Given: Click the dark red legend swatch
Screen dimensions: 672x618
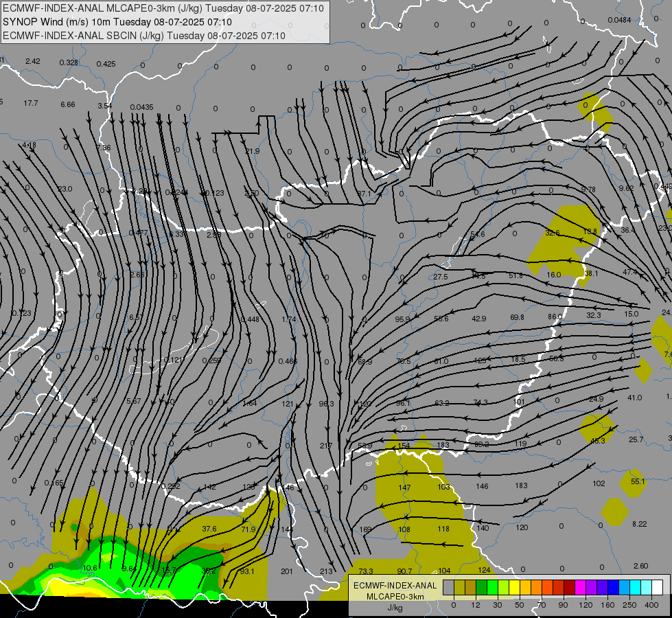Looking at the screenshot, I should coord(570,587).
